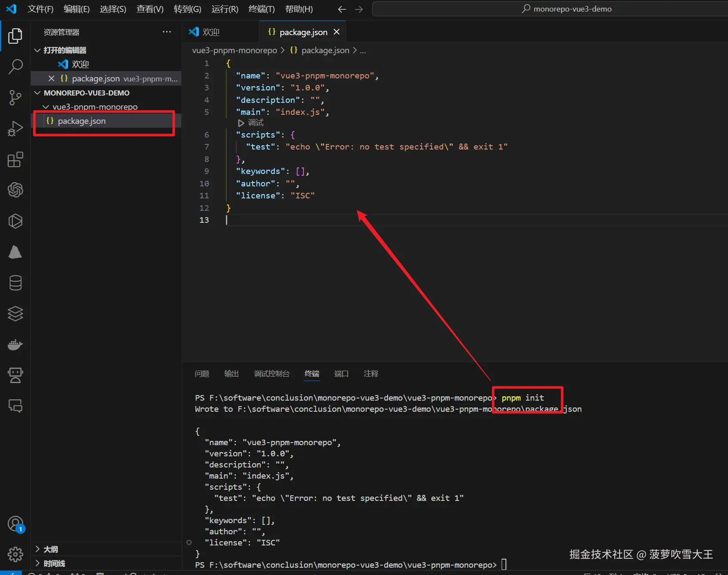Click the Accounts icon
The width and height of the screenshot is (728, 575).
tap(15, 524)
